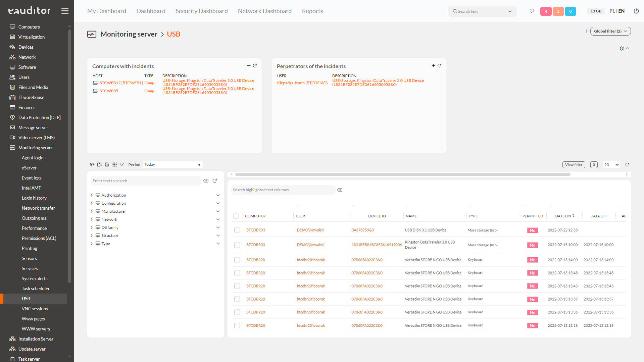This screenshot has width=644, height=362.
Task: Check the row dated 2022-07-13 13:36
Action: tap(237, 312)
